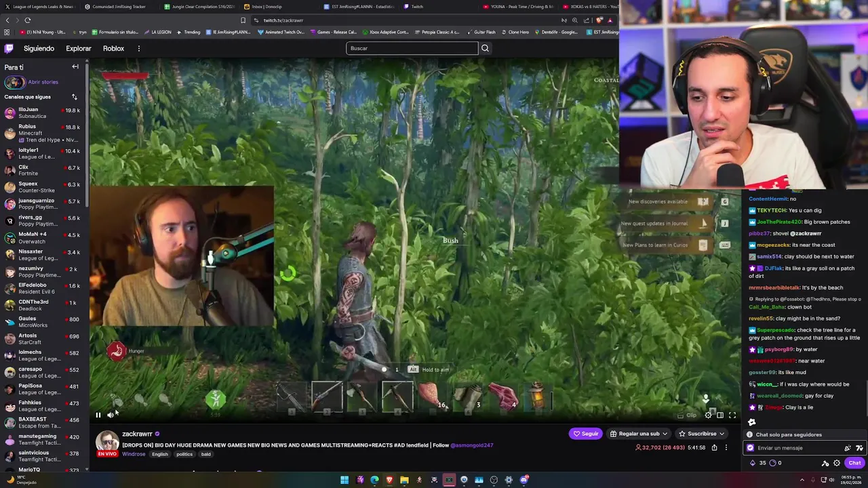868x488 pixels.
Task: Enter fullscreen on the player
Action: coord(732,415)
